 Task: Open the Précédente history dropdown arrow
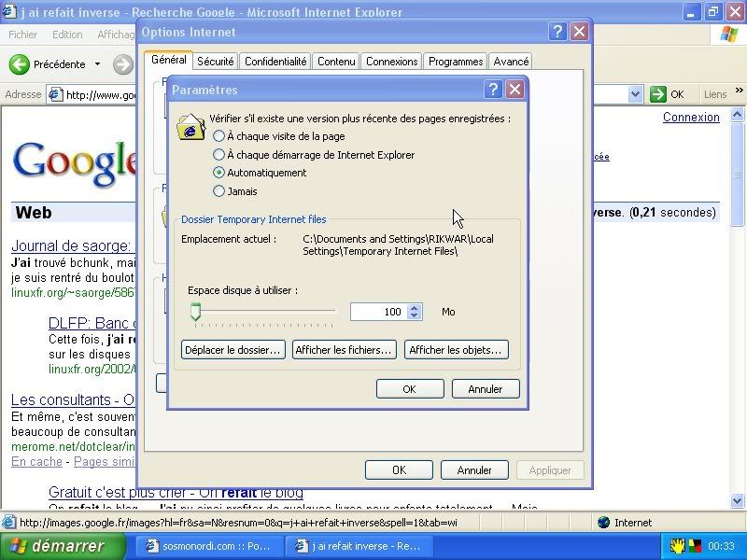[97, 64]
